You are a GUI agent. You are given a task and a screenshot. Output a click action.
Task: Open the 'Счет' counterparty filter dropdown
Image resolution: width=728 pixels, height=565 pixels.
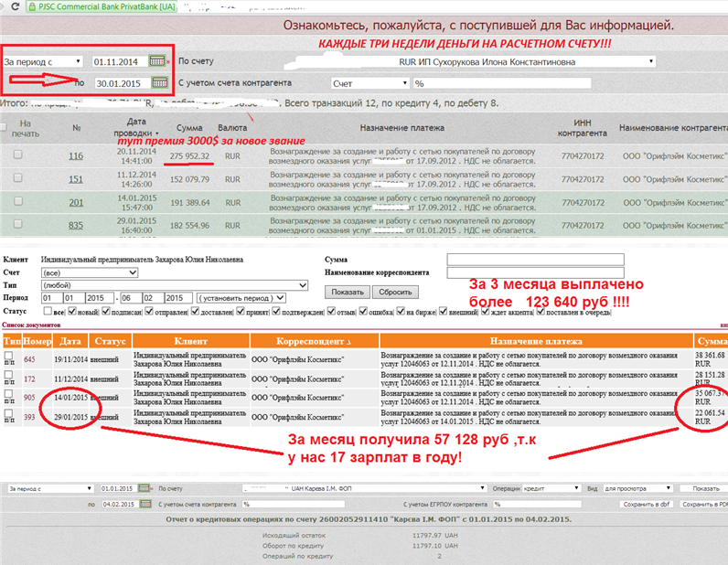(370, 83)
